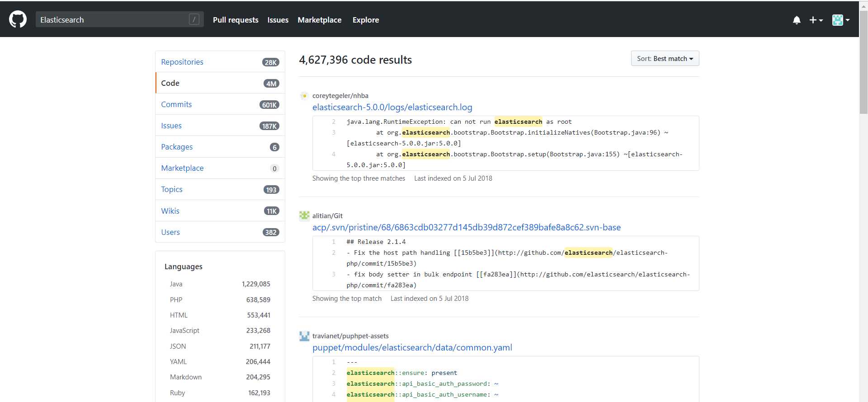
Task: Click alitian/Git repository avatar
Action: click(x=304, y=216)
